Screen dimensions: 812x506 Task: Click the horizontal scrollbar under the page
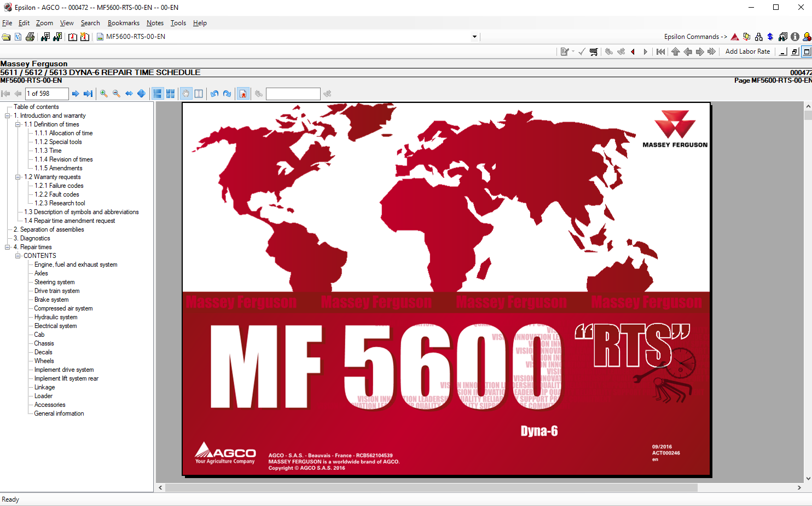(431, 487)
